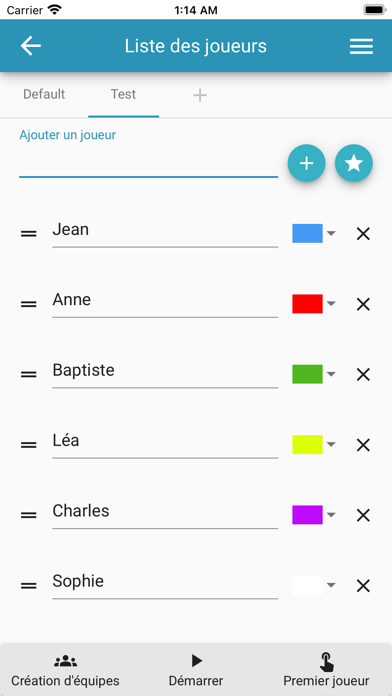Tap Création d'équipes button
Screen dimensions: 392x696
click(65, 670)
